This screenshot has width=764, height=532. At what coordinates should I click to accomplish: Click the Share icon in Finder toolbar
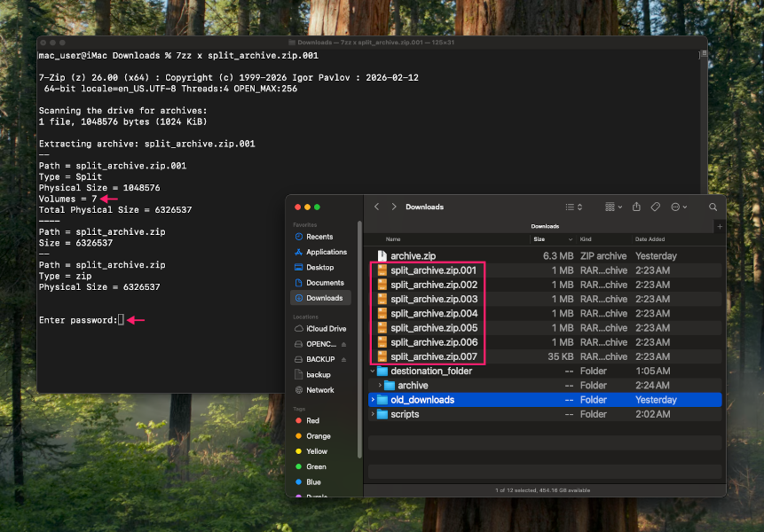point(636,207)
